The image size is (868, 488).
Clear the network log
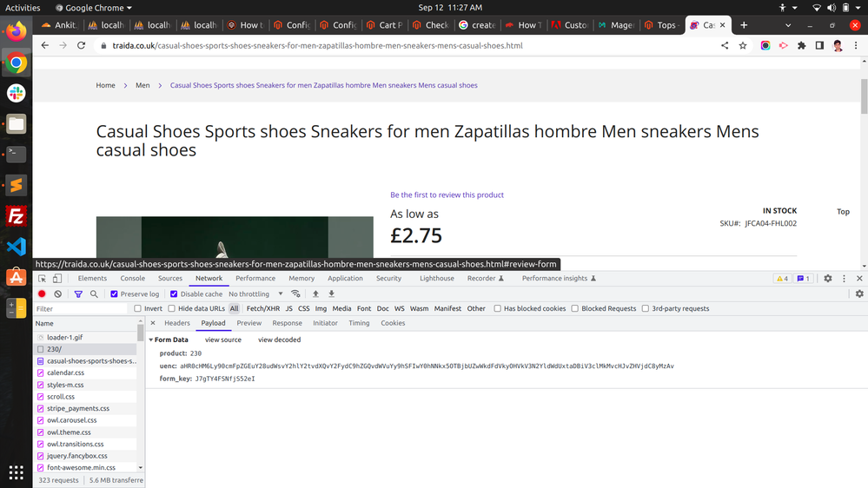tap(58, 294)
